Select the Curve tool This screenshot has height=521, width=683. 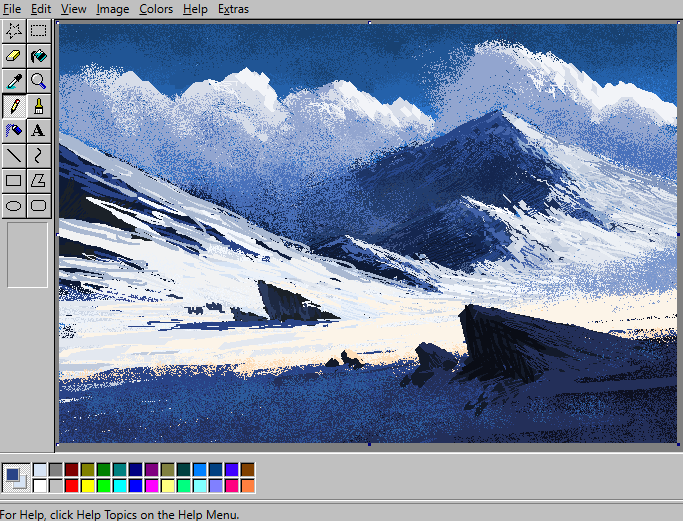click(39, 156)
